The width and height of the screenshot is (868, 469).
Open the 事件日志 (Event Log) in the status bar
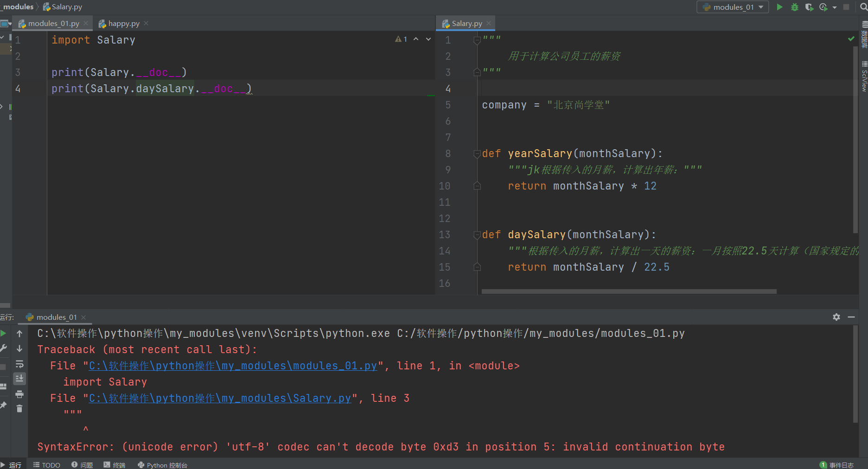pyautogui.click(x=837, y=465)
